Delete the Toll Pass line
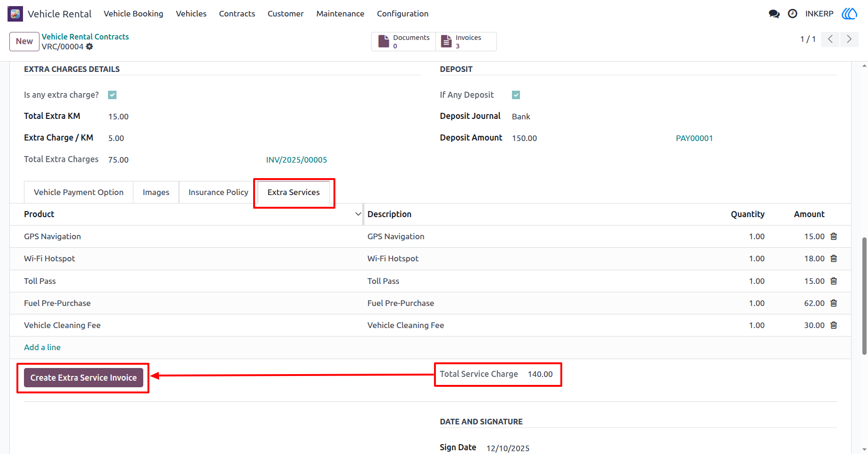Viewport: 868px width, 454px height. [x=834, y=281]
